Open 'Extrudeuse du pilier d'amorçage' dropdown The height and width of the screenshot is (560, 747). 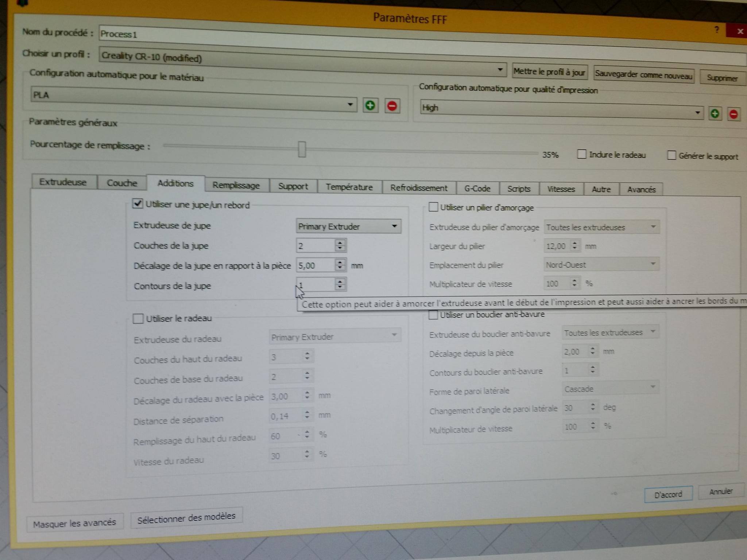(x=601, y=227)
